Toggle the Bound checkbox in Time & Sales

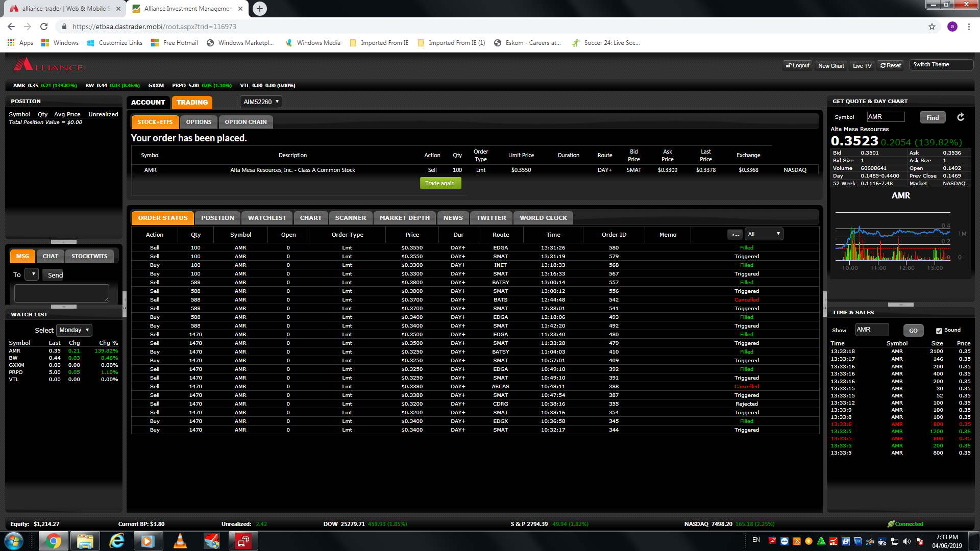(x=939, y=331)
